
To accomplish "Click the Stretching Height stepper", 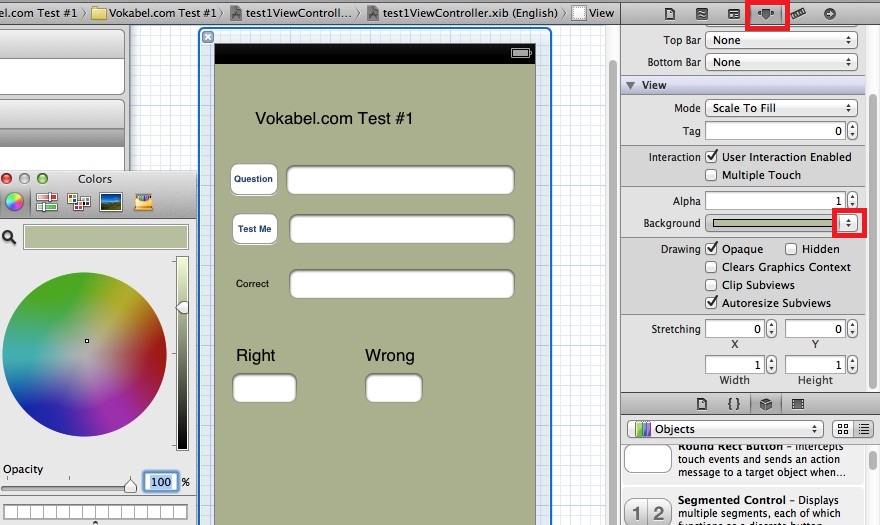I will (852, 364).
